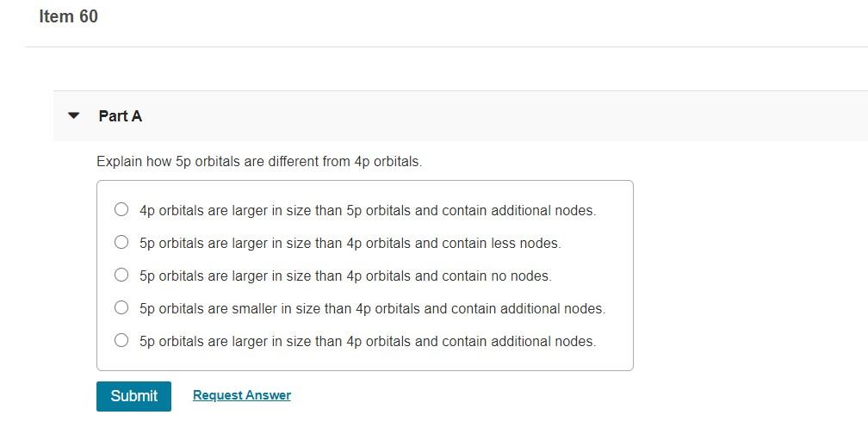Select radio for 'contain less nodes' option
The image size is (868, 446).
pyautogui.click(x=121, y=242)
